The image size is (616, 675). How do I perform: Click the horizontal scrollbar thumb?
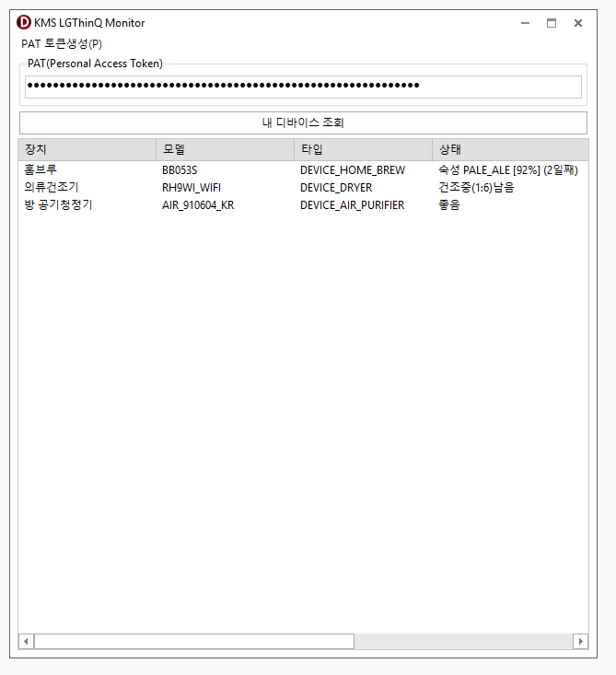point(194,642)
